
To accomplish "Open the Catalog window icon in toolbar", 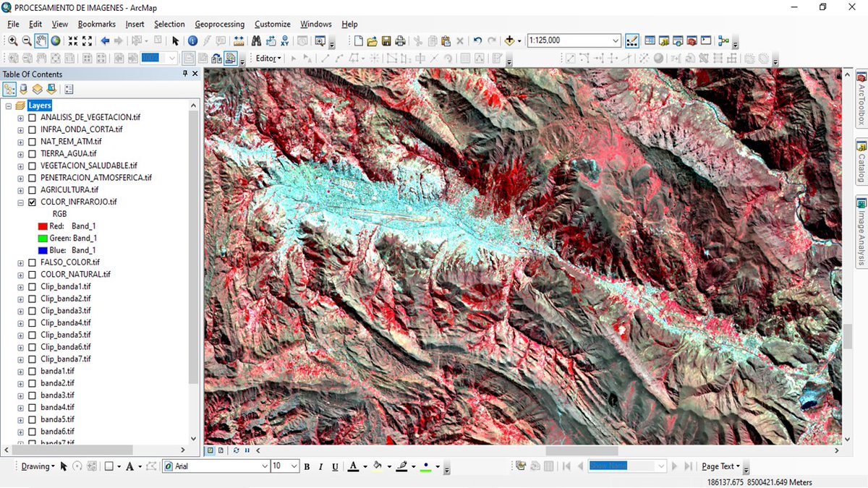I will pos(664,40).
